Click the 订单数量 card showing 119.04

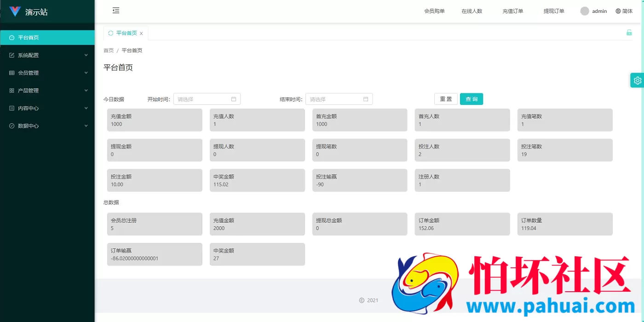565,224
